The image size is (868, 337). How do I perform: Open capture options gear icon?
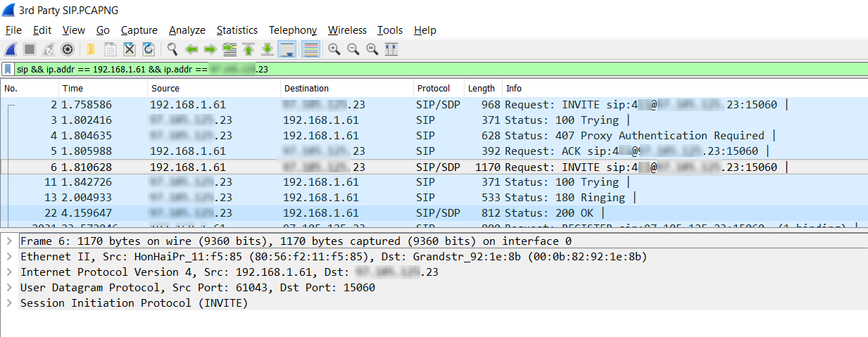[x=68, y=49]
